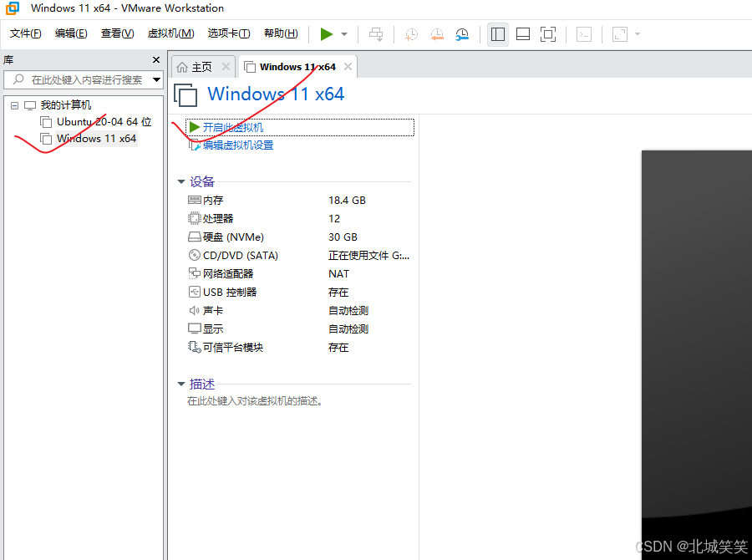Select the 硬盘 (NVMe) device row
The image size is (752, 560).
click(x=298, y=237)
